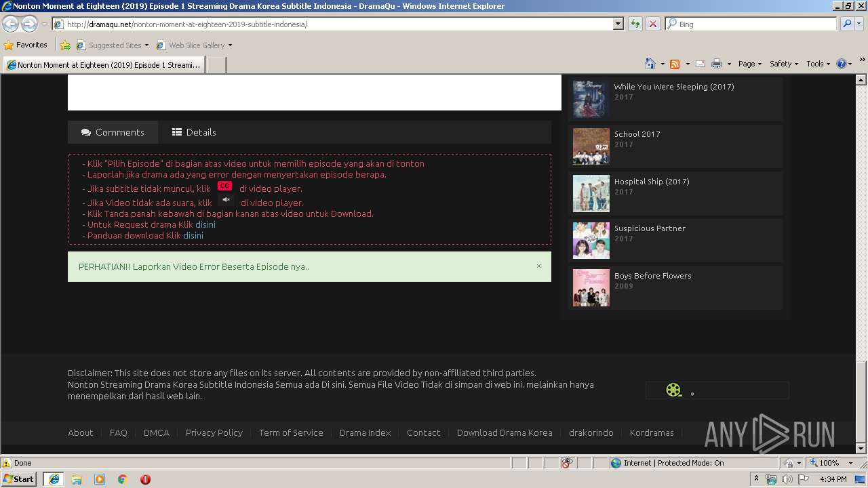Viewport: 868px width, 488px height.
Task: Open the Home icon in command bar
Action: point(650,64)
